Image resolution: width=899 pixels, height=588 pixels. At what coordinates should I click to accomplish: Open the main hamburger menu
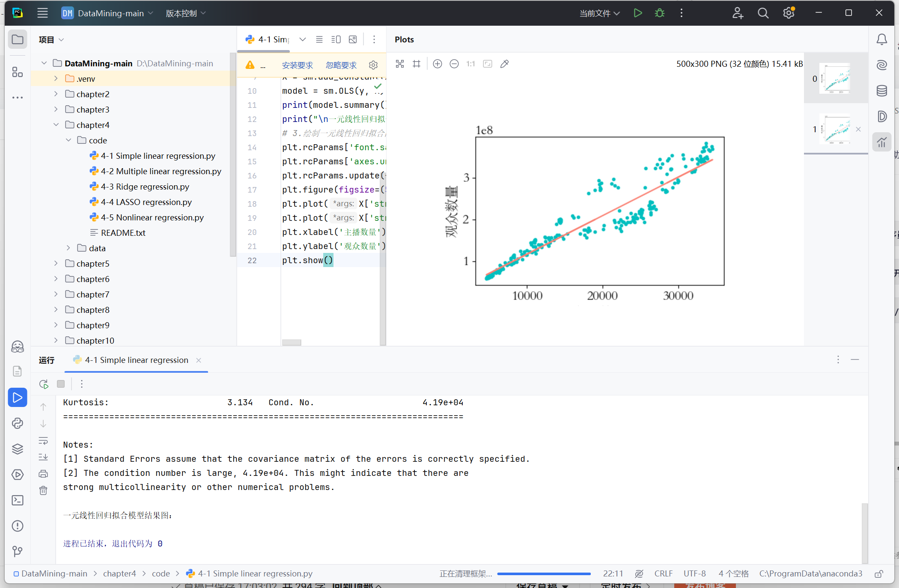tap(42, 13)
